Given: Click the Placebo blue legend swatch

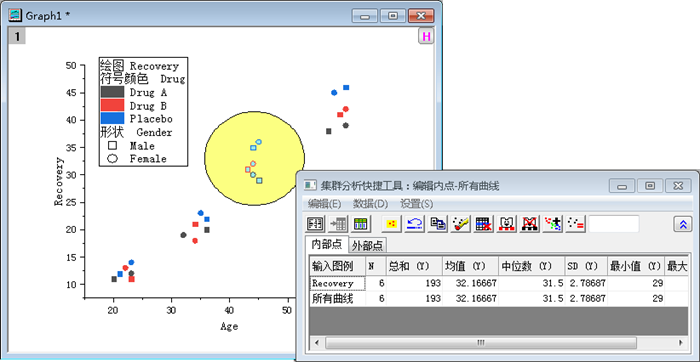Looking at the screenshot, I should (x=112, y=118).
